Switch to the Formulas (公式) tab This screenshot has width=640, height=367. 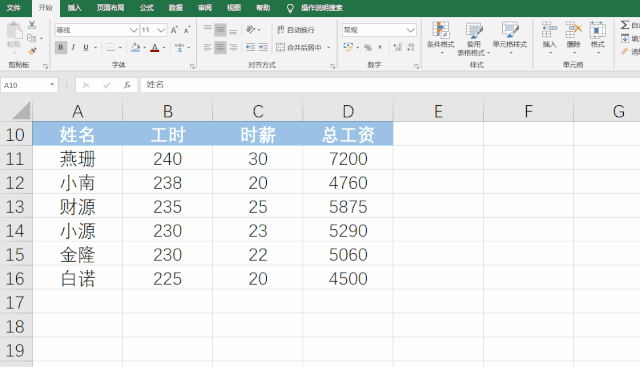pyautogui.click(x=147, y=8)
